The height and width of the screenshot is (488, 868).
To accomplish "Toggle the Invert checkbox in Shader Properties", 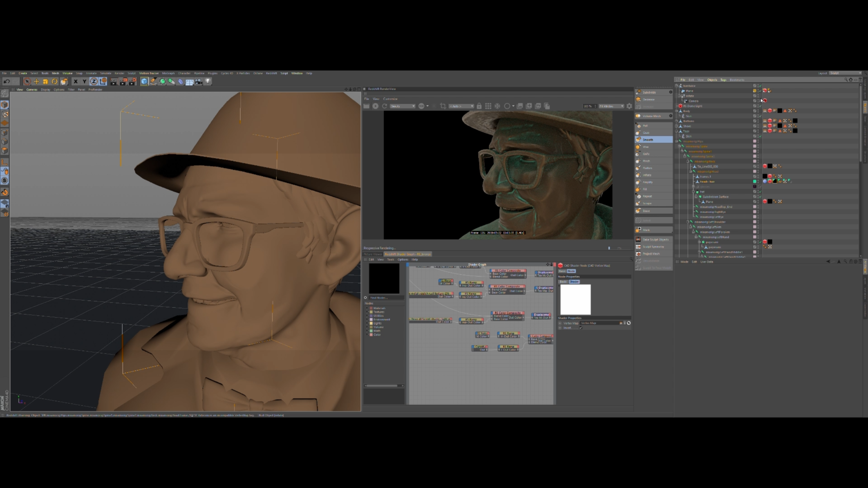I will tap(581, 328).
